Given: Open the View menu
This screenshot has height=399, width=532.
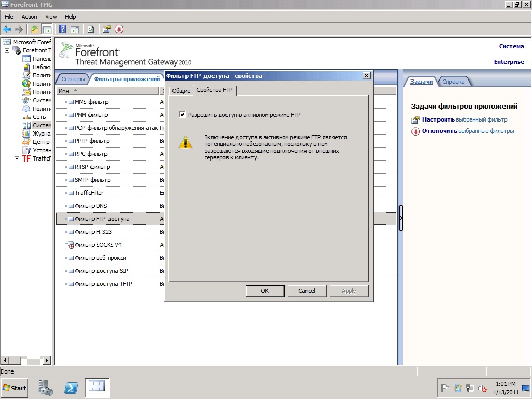Looking at the screenshot, I should [x=51, y=17].
